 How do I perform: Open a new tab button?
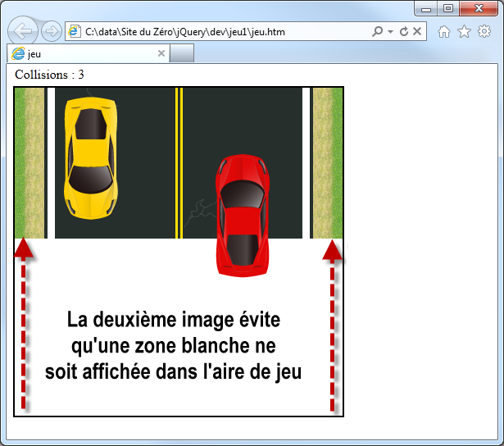[x=182, y=53]
